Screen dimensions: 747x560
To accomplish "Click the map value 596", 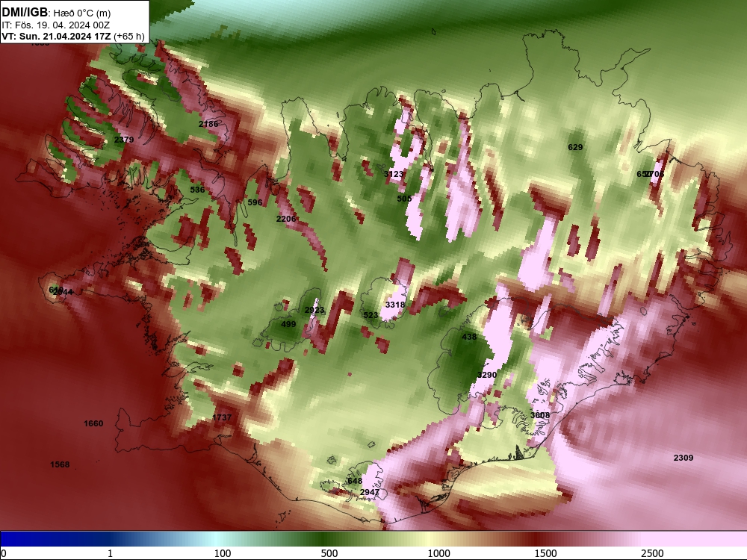I will (x=255, y=202).
